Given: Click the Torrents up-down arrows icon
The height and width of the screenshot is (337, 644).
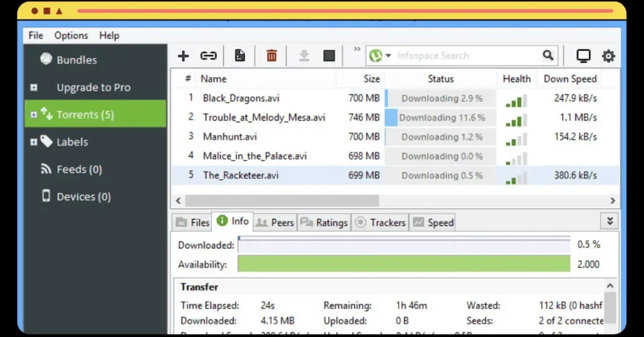Looking at the screenshot, I should (x=47, y=114).
